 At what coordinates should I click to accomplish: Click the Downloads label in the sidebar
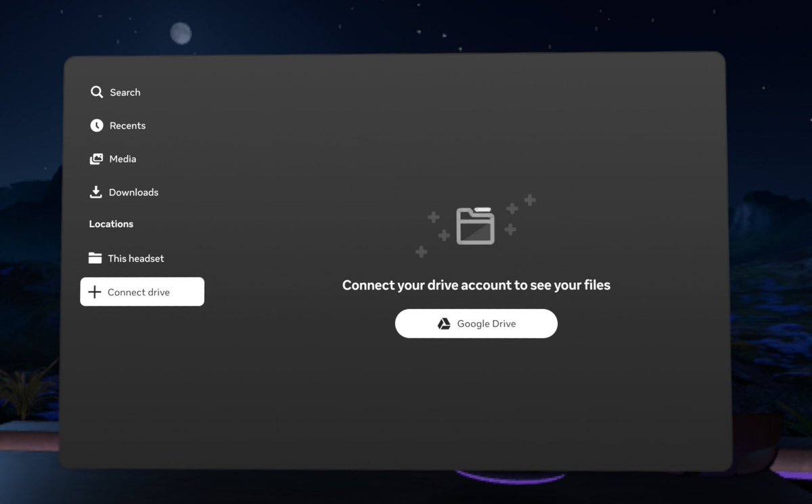pyautogui.click(x=133, y=192)
